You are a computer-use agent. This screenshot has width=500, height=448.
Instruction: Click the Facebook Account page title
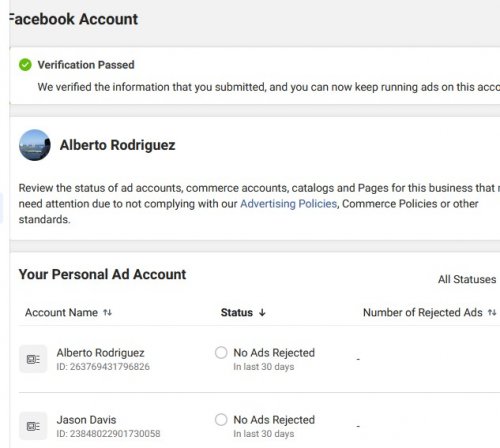(x=73, y=19)
